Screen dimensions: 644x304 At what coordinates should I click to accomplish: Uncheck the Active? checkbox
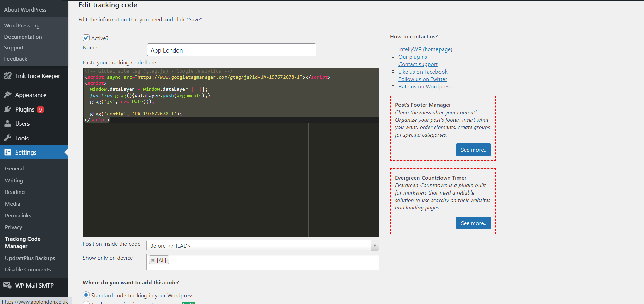86,38
